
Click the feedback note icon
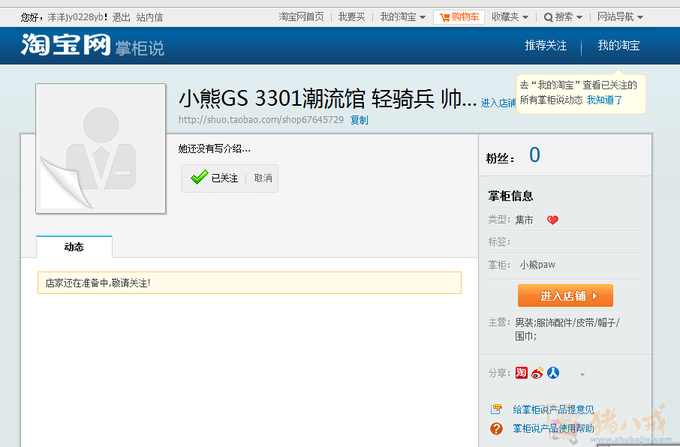[x=496, y=409]
